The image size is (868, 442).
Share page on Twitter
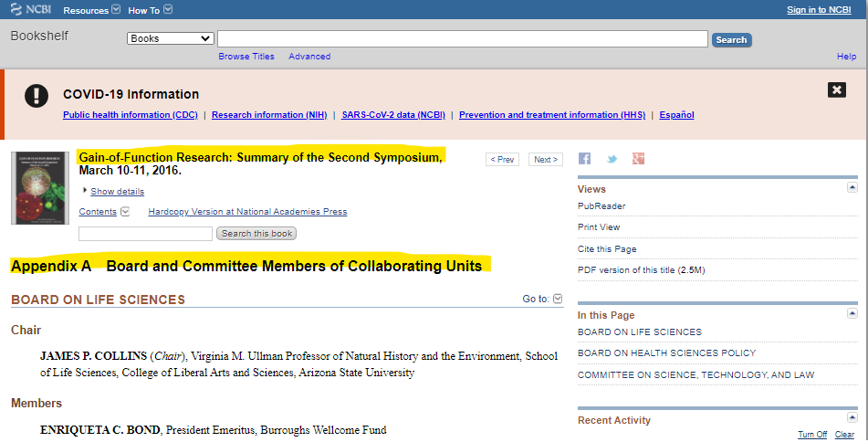[x=612, y=159]
